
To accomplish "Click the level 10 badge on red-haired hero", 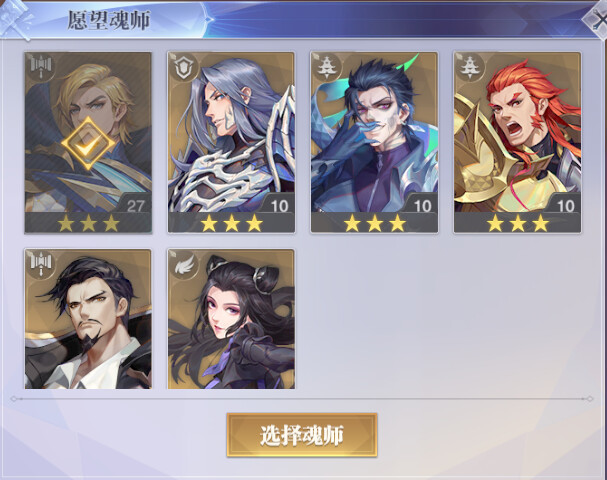I will [x=565, y=205].
